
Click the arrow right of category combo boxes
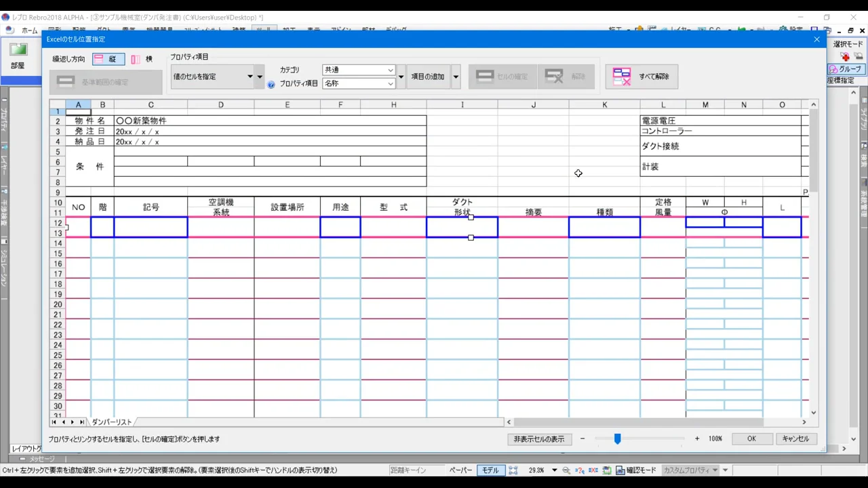click(x=401, y=77)
